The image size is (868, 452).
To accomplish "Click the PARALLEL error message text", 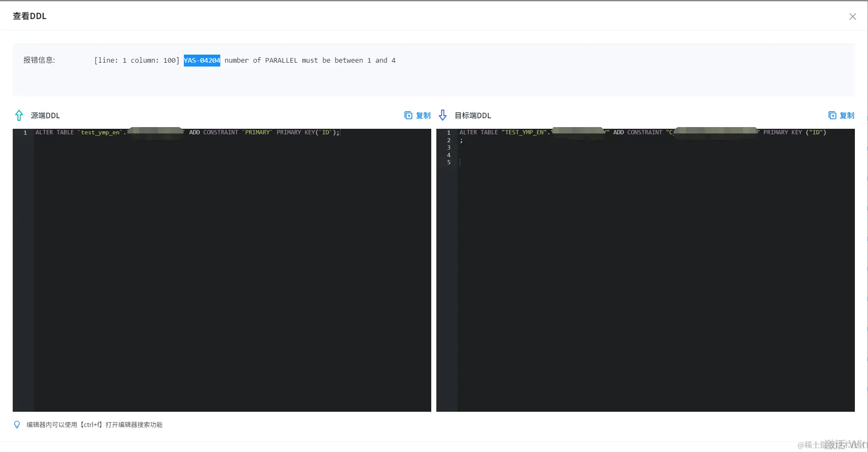I will point(310,60).
